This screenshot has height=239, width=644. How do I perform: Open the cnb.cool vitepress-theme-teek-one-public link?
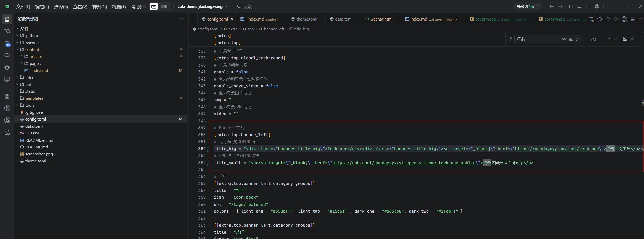[x=405, y=163]
